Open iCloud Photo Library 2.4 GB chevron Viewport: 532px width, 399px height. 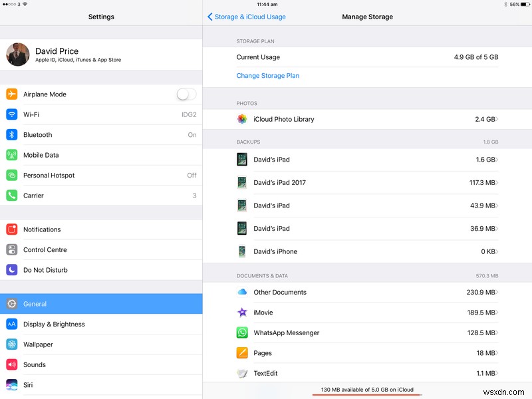point(497,119)
